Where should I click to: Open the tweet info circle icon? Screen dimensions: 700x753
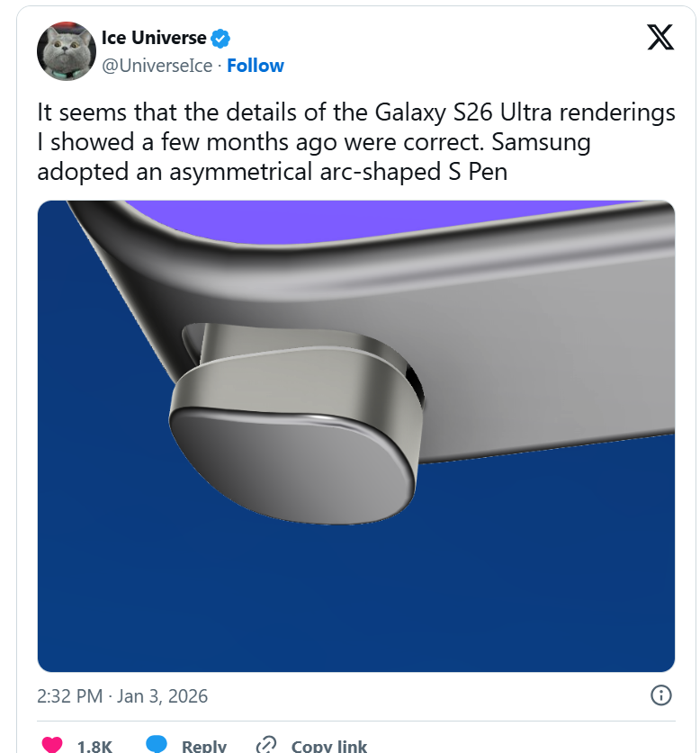(660, 695)
